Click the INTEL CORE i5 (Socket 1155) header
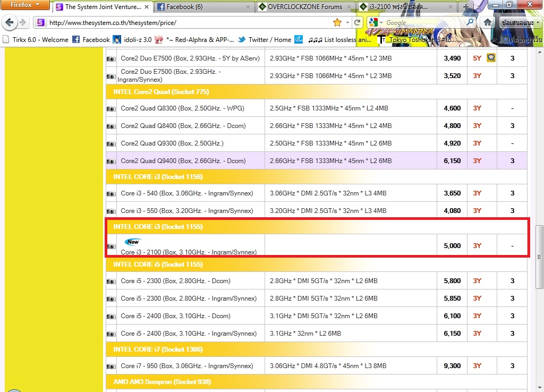 point(317,265)
